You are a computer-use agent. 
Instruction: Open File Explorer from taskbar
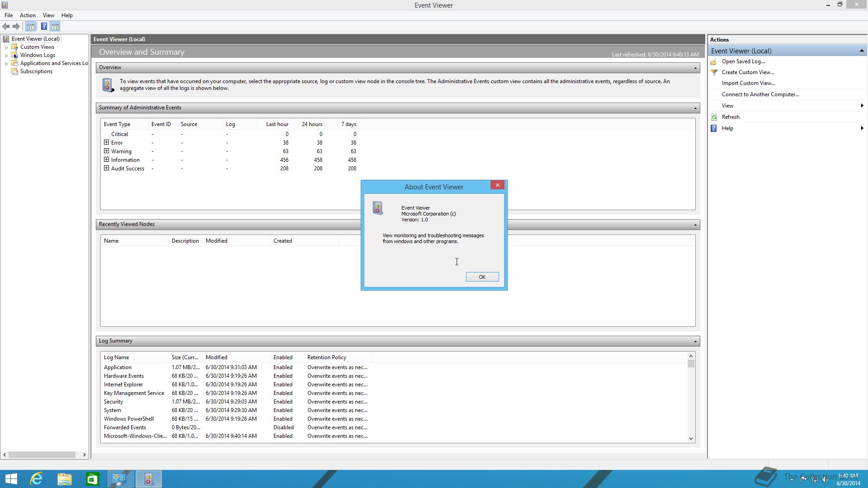[x=65, y=479]
